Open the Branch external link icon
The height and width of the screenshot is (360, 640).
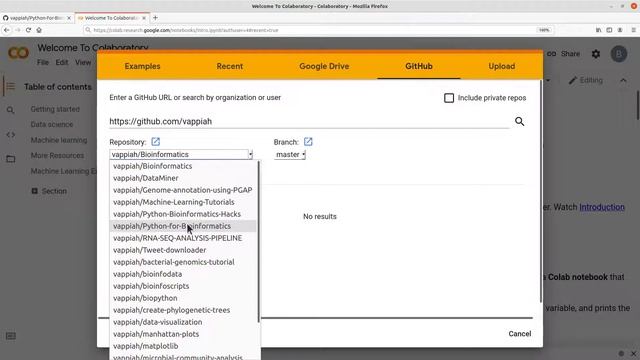click(x=308, y=142)
